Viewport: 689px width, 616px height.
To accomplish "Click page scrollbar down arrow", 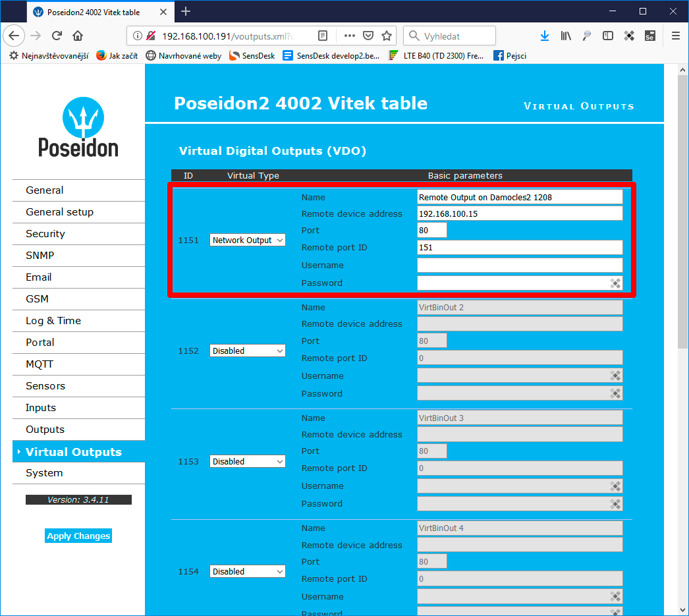I will (x=682, y=610).
